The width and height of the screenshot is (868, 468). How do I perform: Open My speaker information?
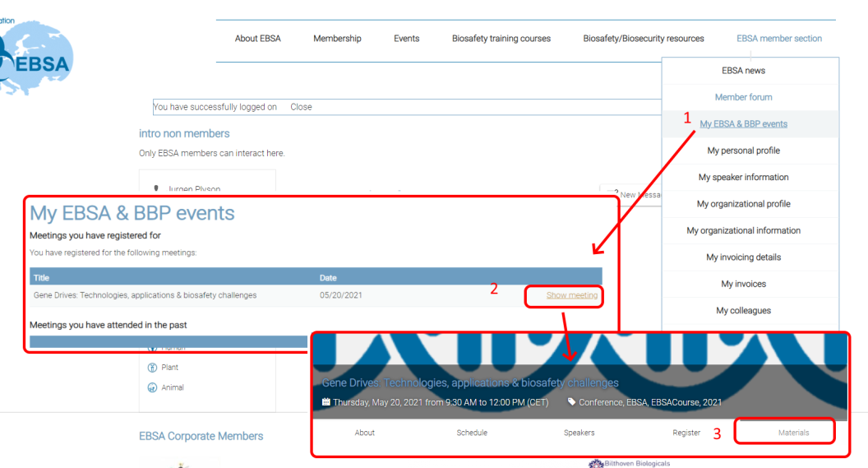[743, 177]
